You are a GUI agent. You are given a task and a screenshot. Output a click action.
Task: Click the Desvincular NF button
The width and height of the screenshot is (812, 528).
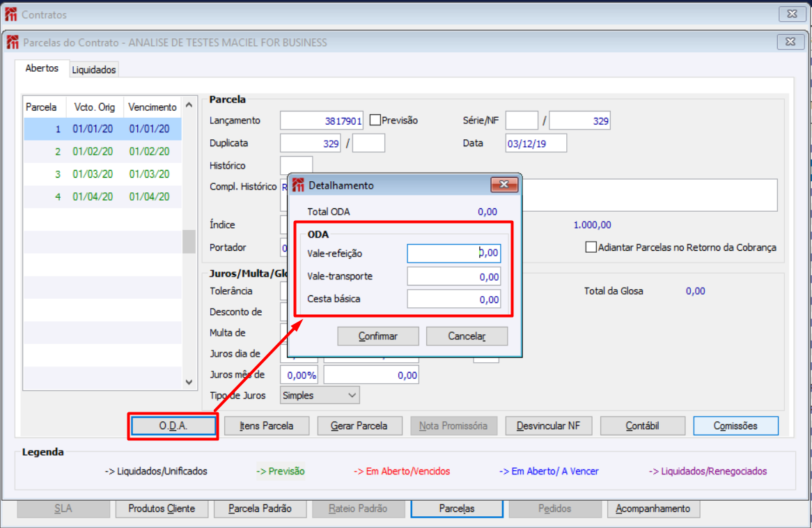pyautogui.click(x=548, y=426)
